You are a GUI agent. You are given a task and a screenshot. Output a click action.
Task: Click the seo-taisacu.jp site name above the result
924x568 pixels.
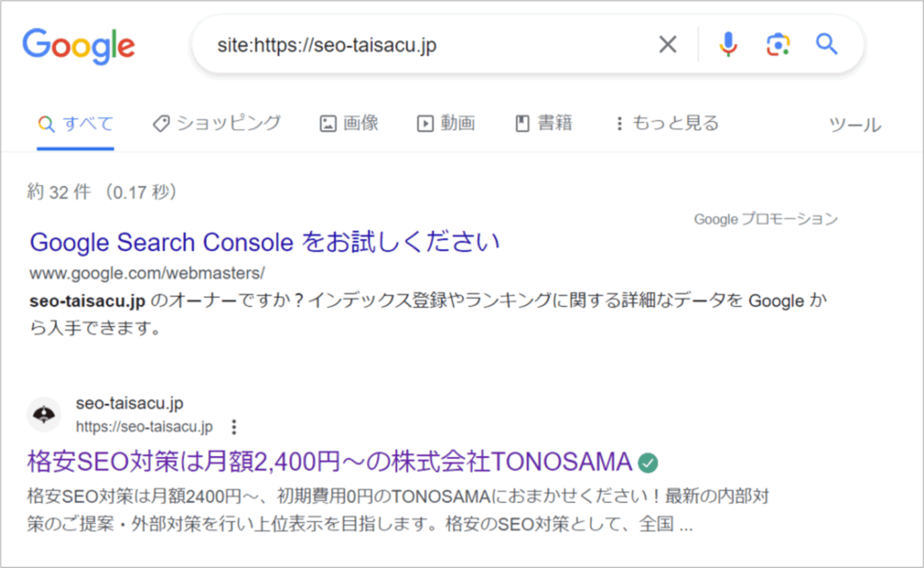[x=130, y=404]
